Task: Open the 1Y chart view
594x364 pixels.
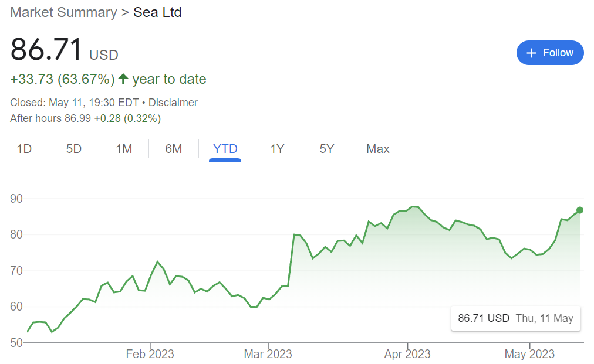Action: [277, 149]
